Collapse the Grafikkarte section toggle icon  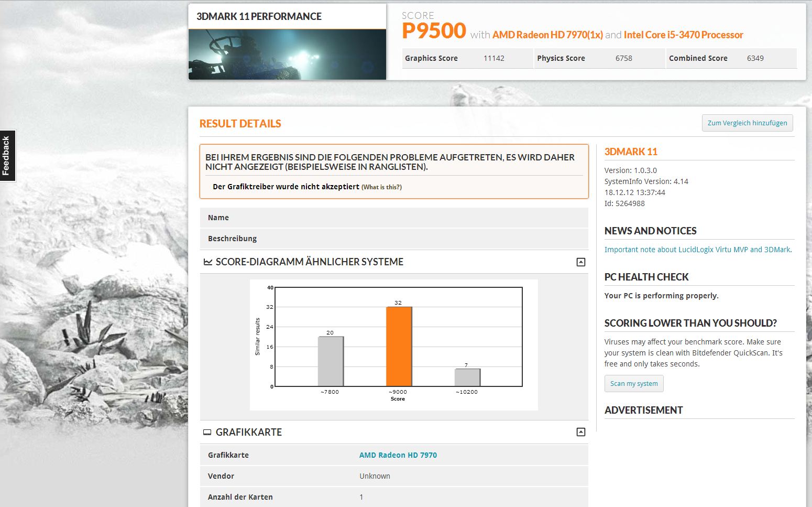(x=580, y=432)
